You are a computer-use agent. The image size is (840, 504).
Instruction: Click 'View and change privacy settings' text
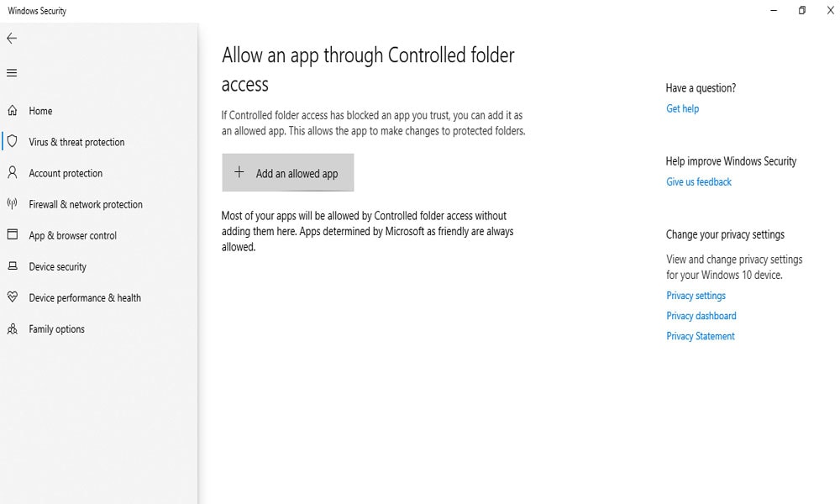point(734,267)
